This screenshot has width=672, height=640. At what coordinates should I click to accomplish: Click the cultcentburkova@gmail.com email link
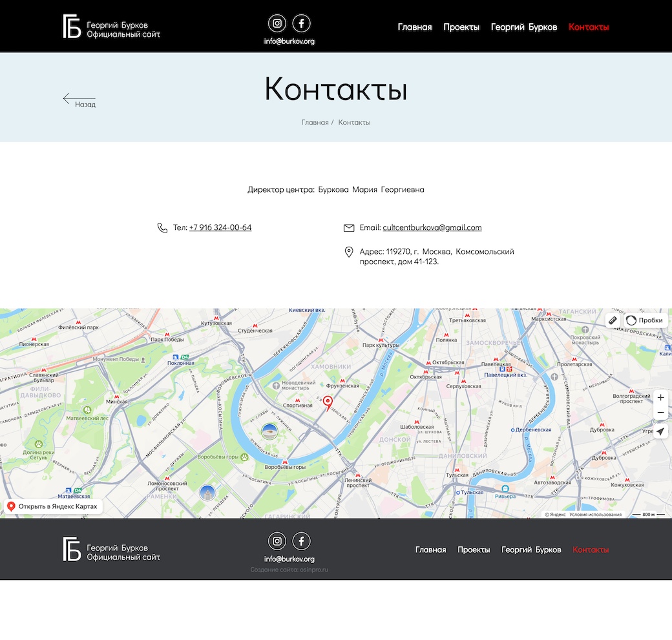pos(432,228)
